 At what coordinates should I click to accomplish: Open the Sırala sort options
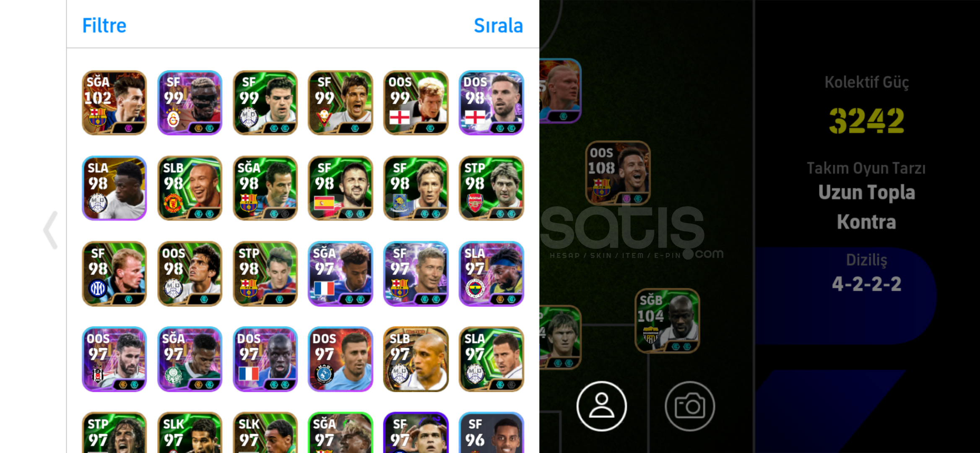[x=498, y=26]
